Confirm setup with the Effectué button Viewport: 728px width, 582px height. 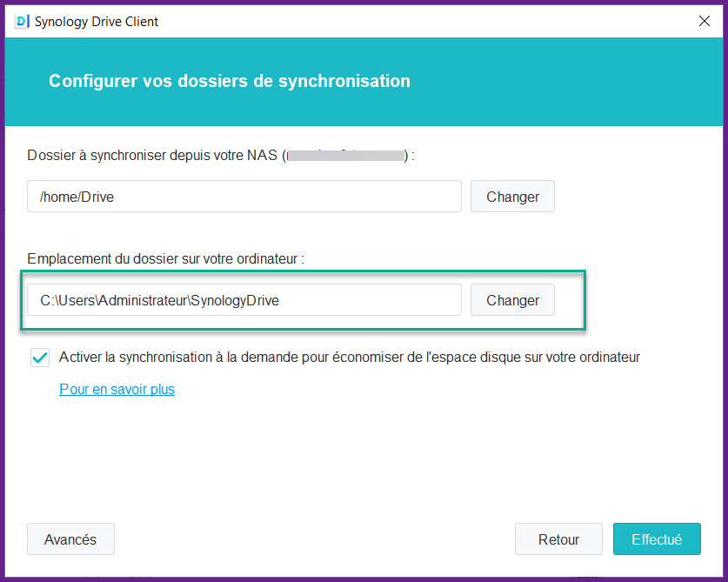(657, 539)
